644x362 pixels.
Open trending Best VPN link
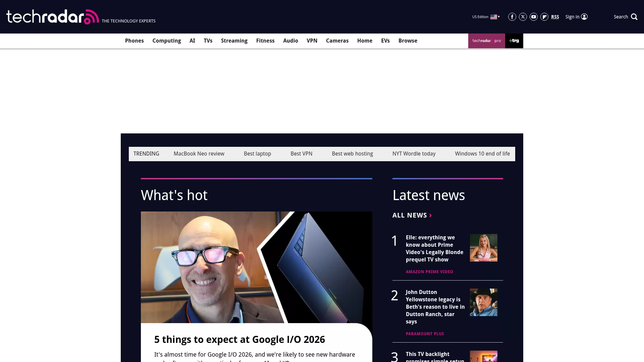click(x=301, y=154)
